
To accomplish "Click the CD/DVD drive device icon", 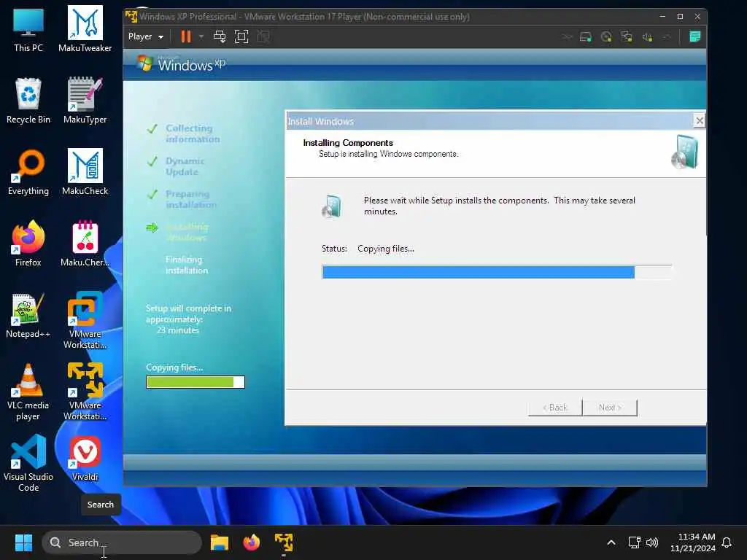I will [606, 36].
